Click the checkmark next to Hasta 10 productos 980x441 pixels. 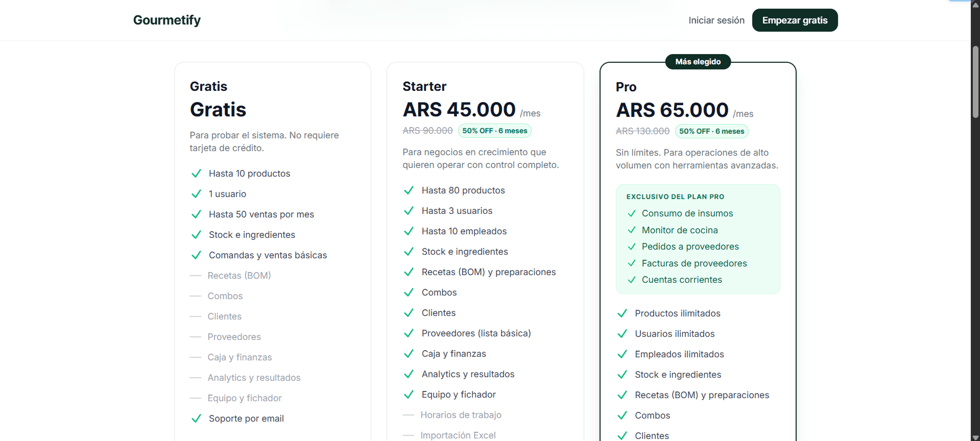pyautogui.click(x=196, y=174)
